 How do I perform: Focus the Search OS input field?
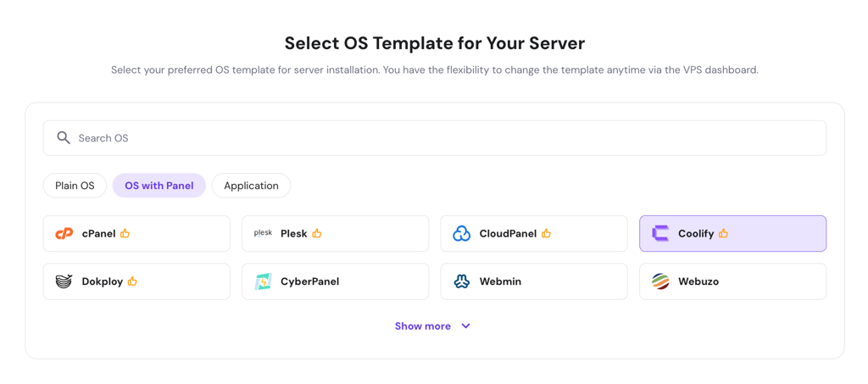click(x=435, y=138)
